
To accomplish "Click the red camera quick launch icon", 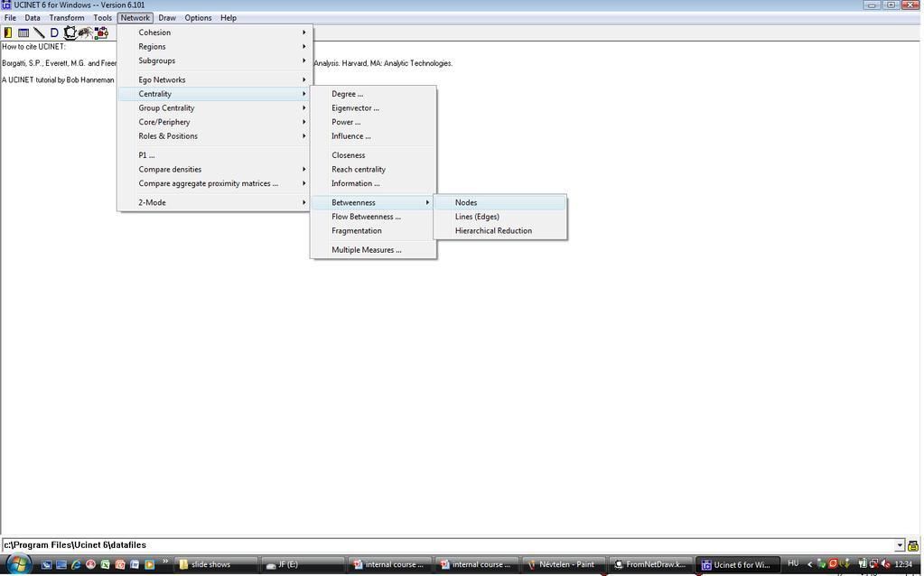I will pos(120,564).
